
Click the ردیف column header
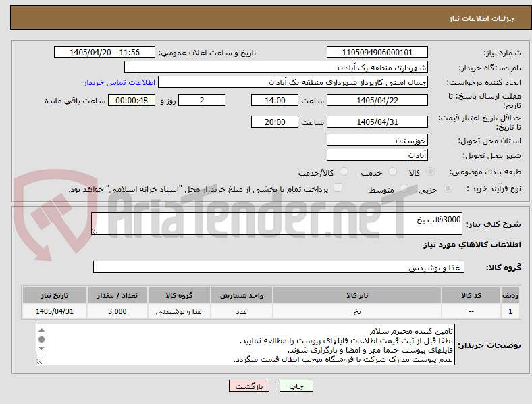coord(510,295)
